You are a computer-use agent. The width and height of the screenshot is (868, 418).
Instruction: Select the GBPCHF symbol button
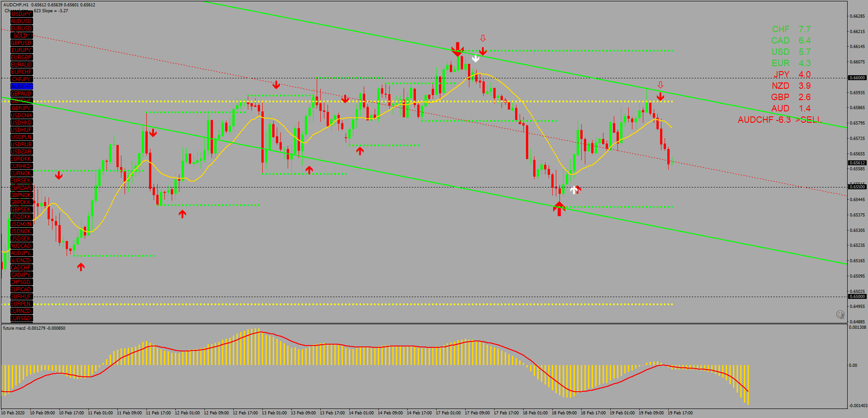[x=22, y=101]
